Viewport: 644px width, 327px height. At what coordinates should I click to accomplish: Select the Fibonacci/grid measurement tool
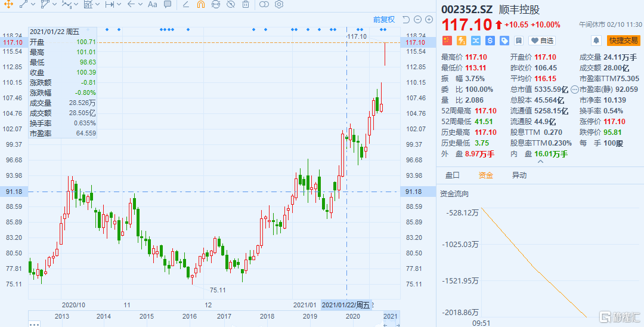pos(88,5)
